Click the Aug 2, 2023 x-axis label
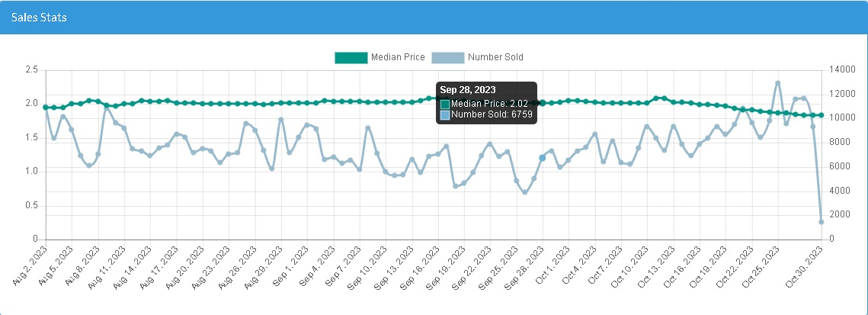 (x=32, y=265)
